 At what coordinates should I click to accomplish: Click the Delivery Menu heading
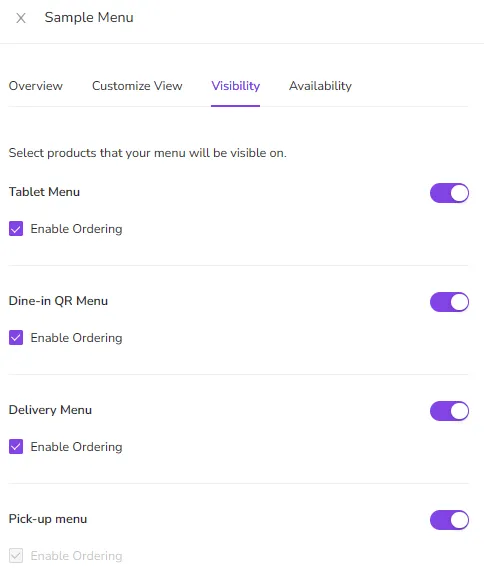coord(50,410)
